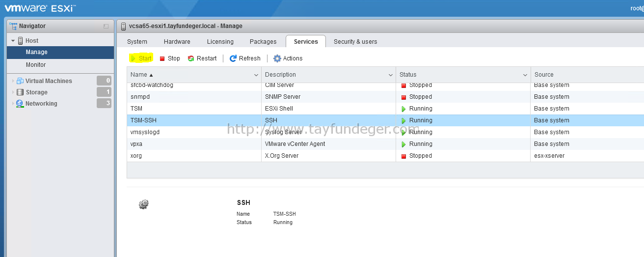644x257 pixels.
Task: Open the root user menu
Action: tap(637, 8)
